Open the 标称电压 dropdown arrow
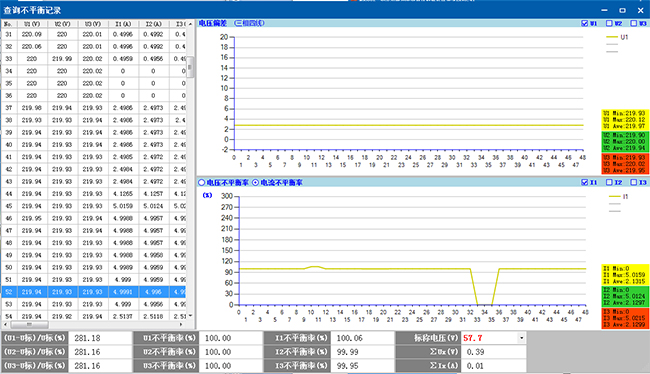This screenshot has width=650, height=374. pos(521,338)
